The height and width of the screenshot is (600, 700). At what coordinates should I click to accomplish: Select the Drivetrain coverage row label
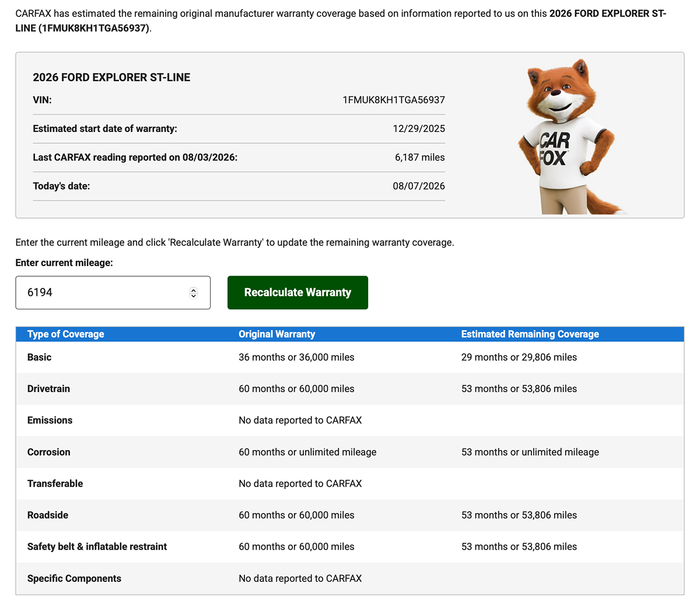point(48,389)
